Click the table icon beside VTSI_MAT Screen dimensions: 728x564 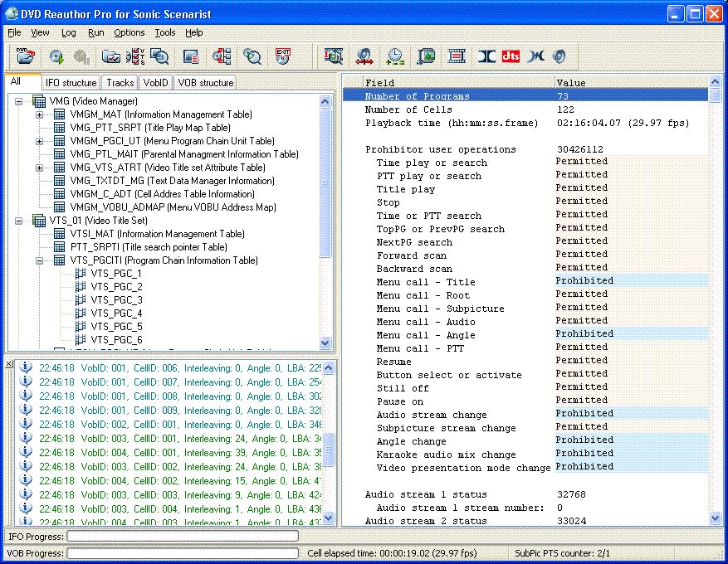click(x=59, y=233)
